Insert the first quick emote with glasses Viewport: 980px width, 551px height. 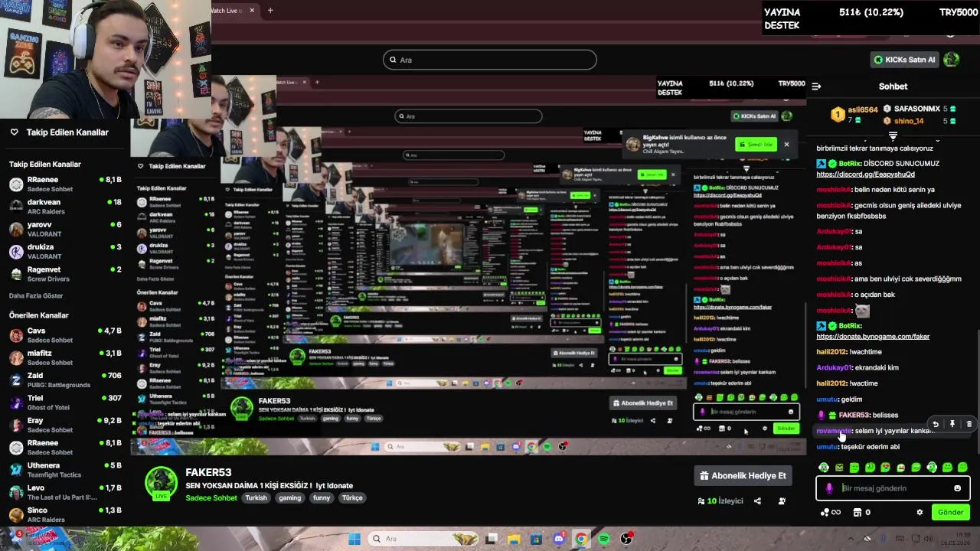pyautogui.click(x=824, y=468)
